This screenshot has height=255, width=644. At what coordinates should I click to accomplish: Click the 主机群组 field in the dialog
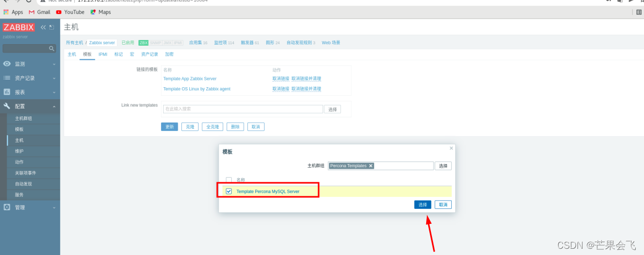(x=381, y=166)
